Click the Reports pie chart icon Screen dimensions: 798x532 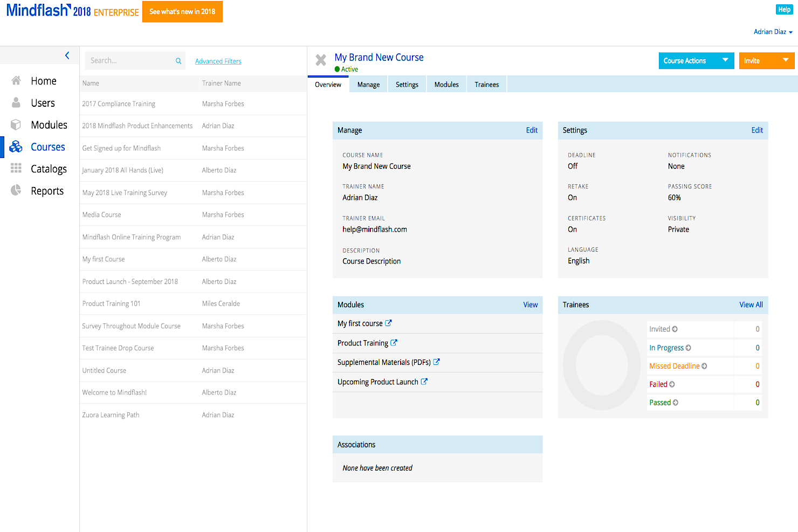[x=16, y=190]
